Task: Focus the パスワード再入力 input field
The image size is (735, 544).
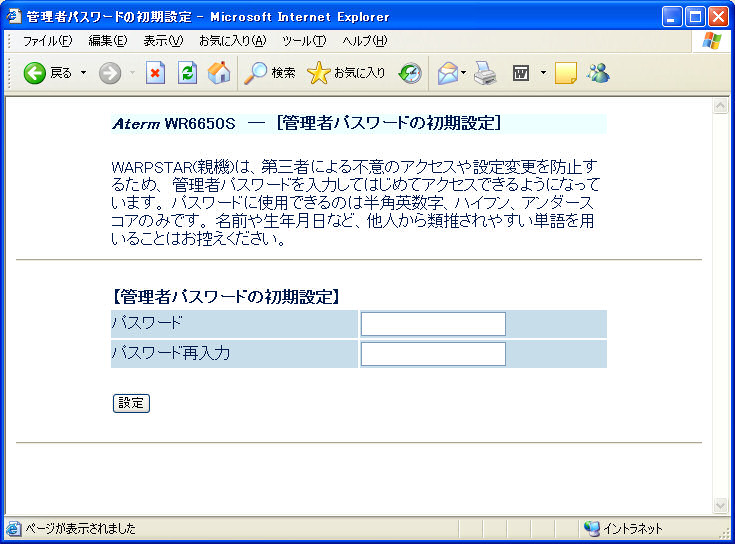Action: [433, 354]
